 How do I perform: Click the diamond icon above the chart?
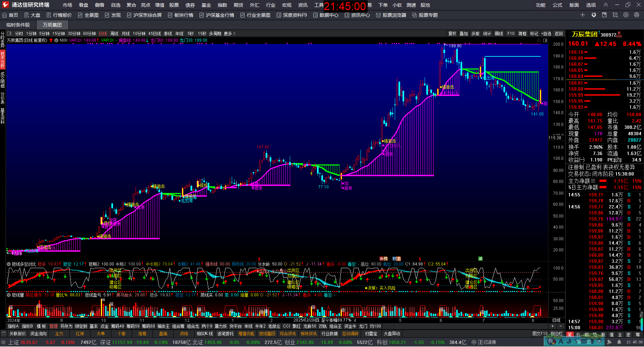coord(539,40)
